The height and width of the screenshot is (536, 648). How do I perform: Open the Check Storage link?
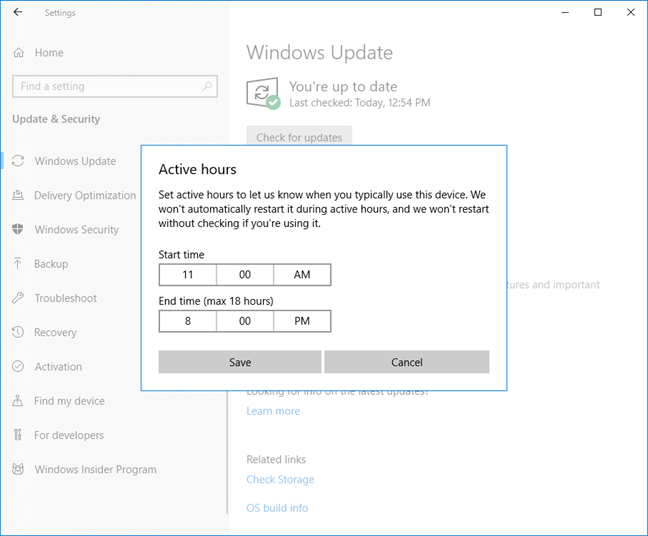point(280,479)
